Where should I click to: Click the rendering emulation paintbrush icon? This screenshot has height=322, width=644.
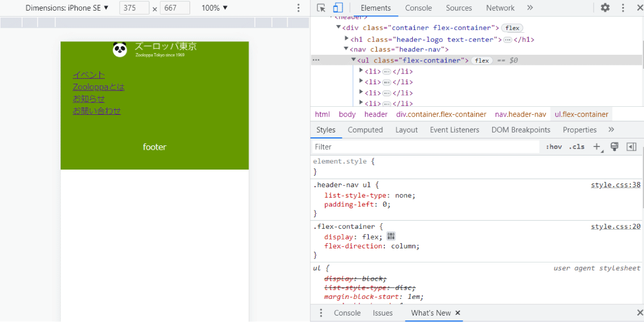(615, 147)
